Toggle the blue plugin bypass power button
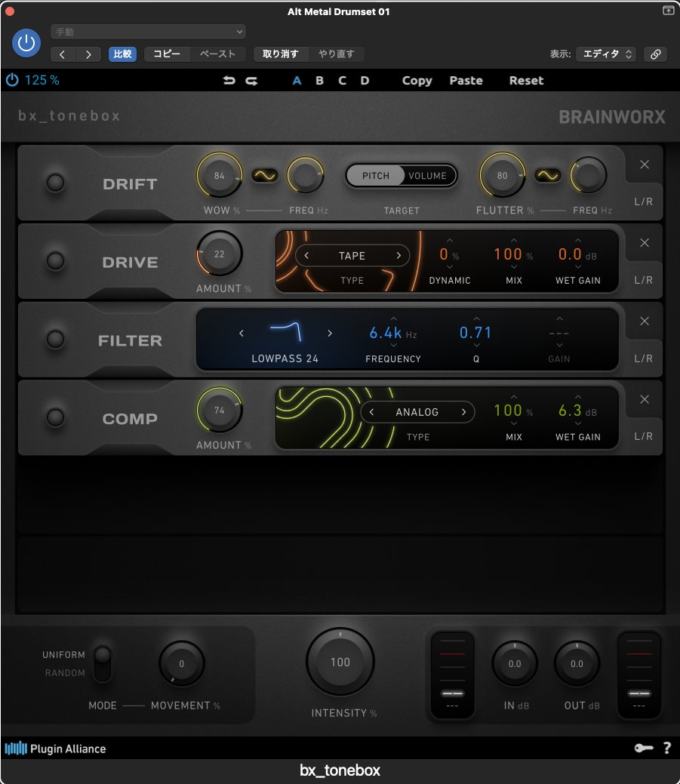Screen dimensions: 680x784 (x=26, y=43)
